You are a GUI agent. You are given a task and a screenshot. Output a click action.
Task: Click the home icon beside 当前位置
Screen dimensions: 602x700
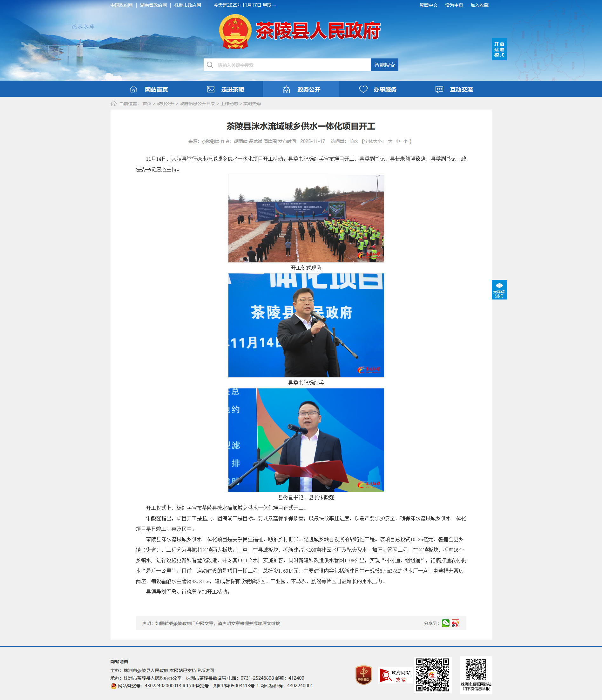113,104
